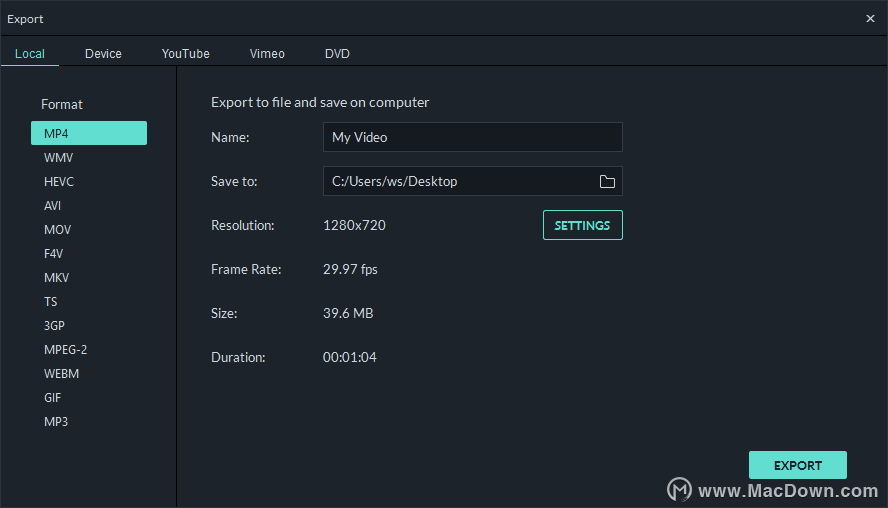The height and width of the screenshot is (508, 888).
Task: Pick the AVI format
Action: [52, 206]
